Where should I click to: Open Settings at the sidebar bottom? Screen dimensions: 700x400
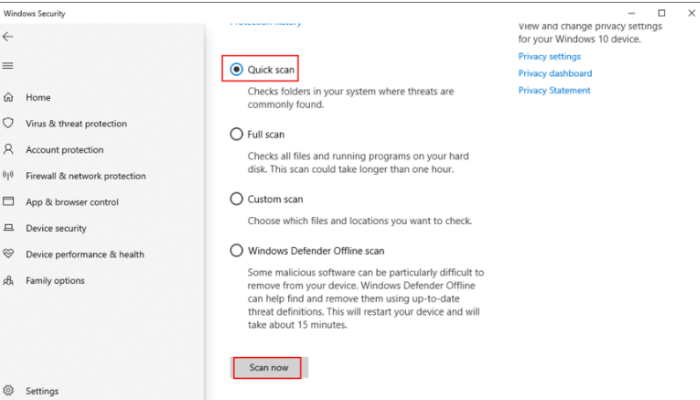(x=42, y=391)
